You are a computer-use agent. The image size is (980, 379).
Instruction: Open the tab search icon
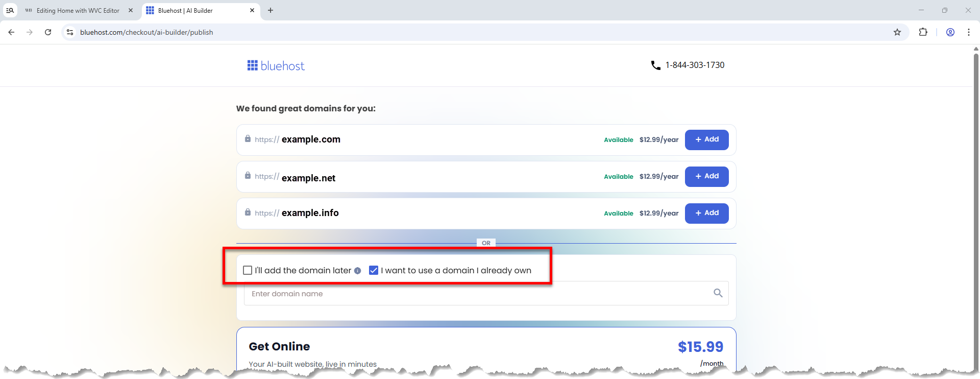[x=10, y=10]
